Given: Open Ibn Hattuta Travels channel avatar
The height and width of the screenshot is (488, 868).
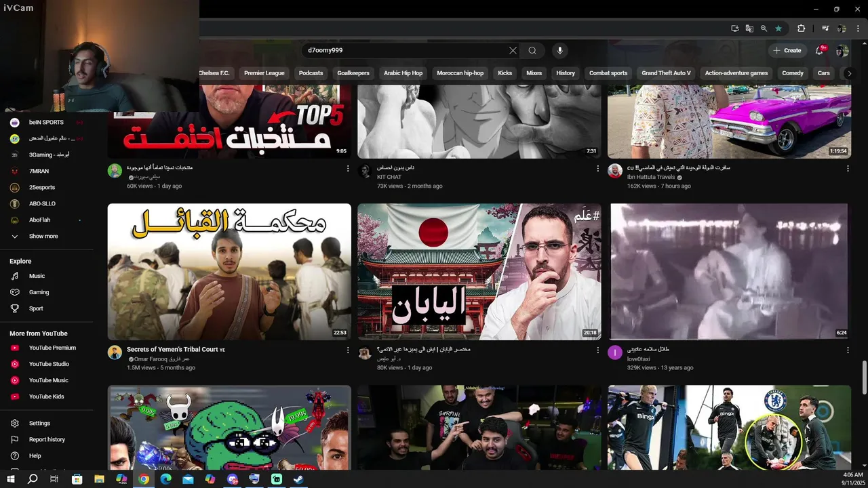Looking at the screenshot, I should tap(615, 171).
